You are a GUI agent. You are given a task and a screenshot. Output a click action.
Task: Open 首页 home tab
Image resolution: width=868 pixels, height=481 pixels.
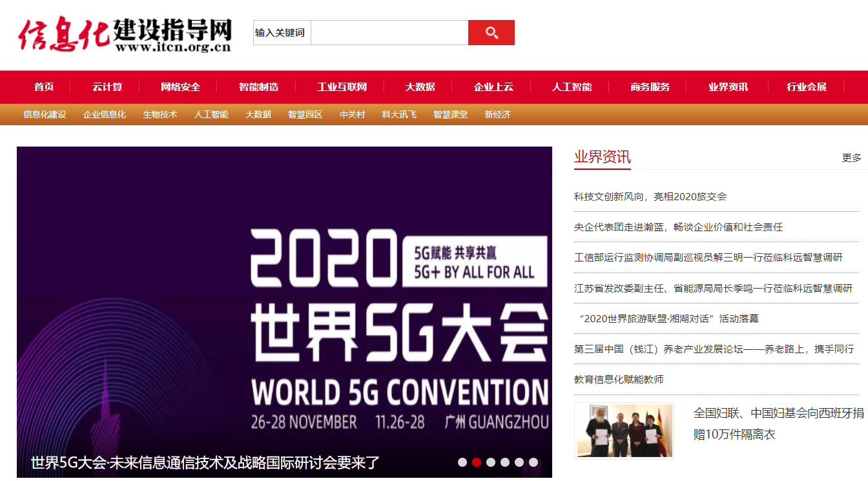(x=44, y=87)
